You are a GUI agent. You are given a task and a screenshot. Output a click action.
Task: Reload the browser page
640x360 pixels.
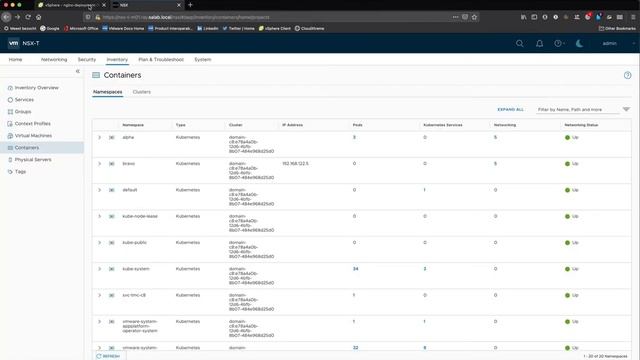[x=28, y=17]
